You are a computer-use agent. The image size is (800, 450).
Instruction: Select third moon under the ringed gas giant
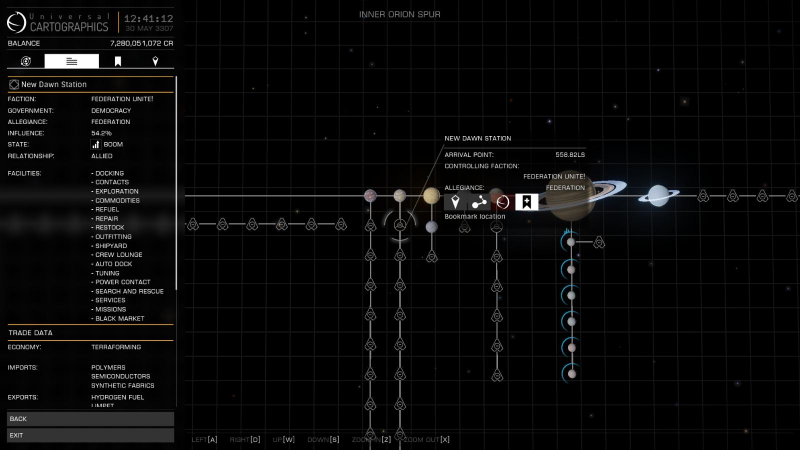571,295
